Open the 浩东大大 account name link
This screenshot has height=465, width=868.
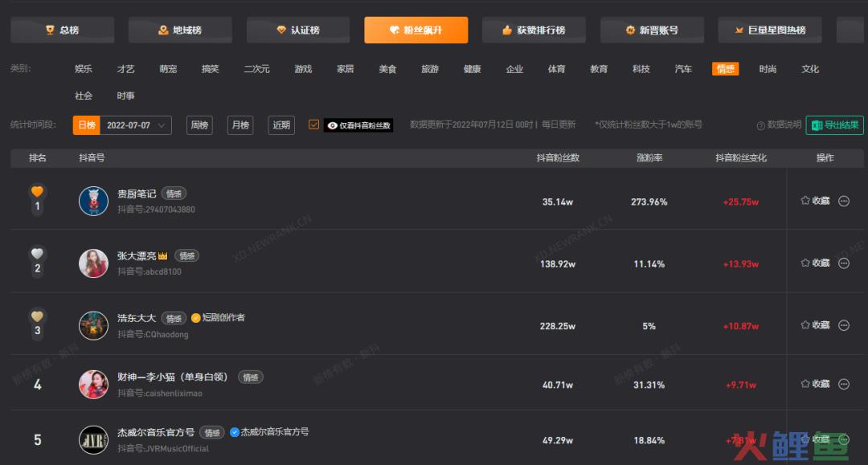[x=137, y=319]
